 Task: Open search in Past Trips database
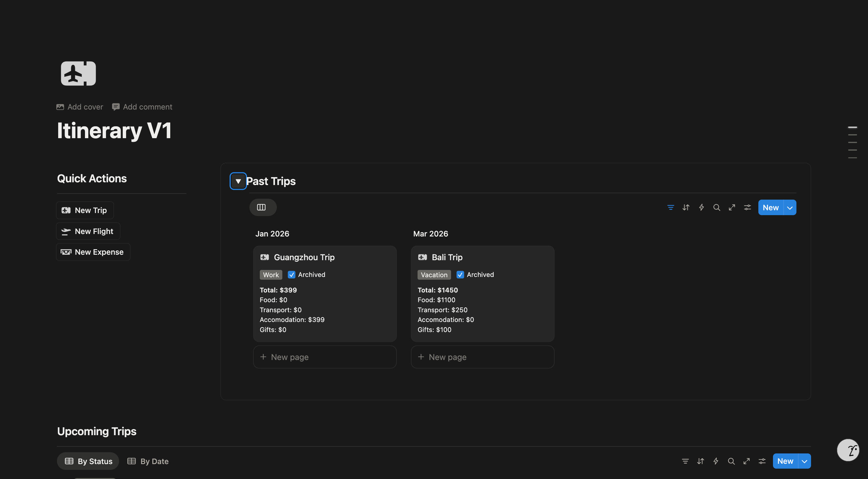(716, 207)
